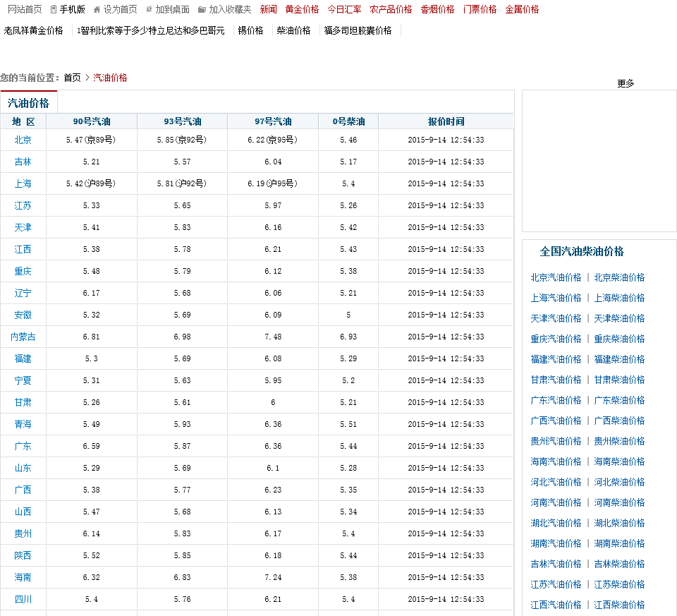This screenshot has width=677, height=616.
Task: Open the 北京柴油价格 sidebar link
Action: pos(619,278)
